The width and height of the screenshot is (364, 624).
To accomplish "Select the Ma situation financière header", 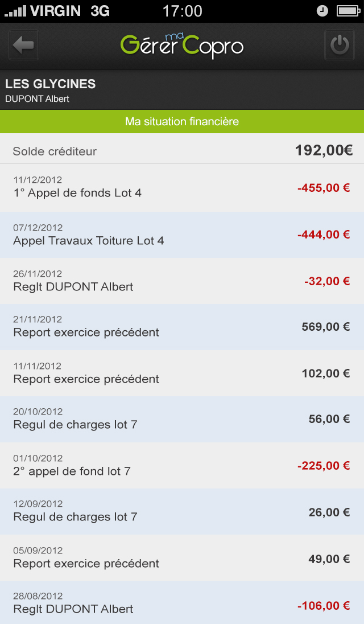I will click(182, 122).
